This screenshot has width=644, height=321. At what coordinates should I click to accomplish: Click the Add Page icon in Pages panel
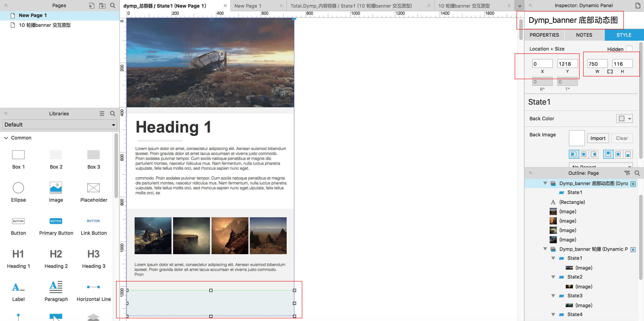[91, 6]
